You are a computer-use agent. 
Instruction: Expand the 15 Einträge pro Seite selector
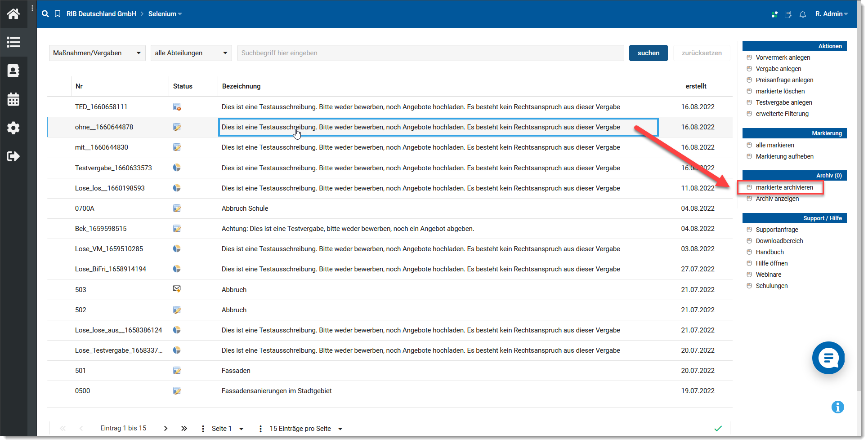[306, 429]
